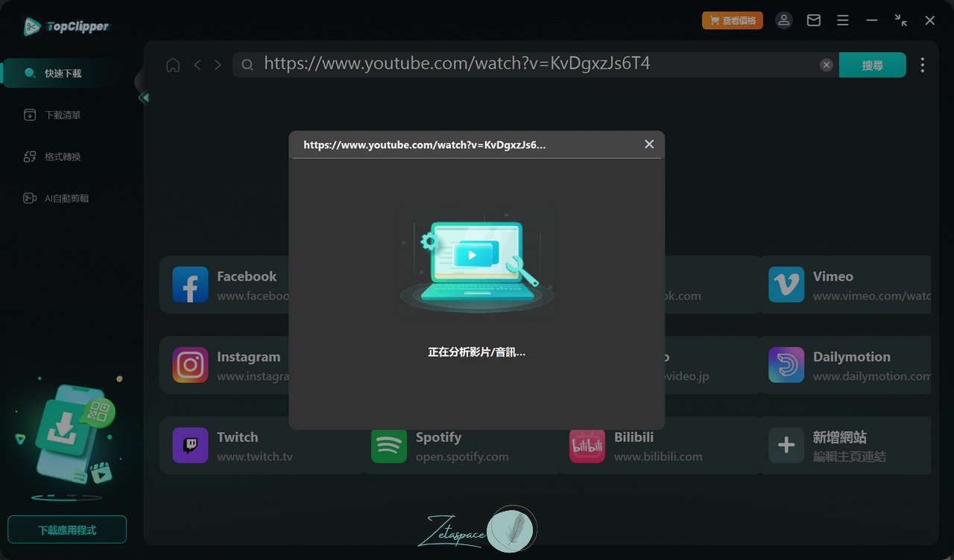Click the open.spotify.com address text

click(x=462, y=456)
